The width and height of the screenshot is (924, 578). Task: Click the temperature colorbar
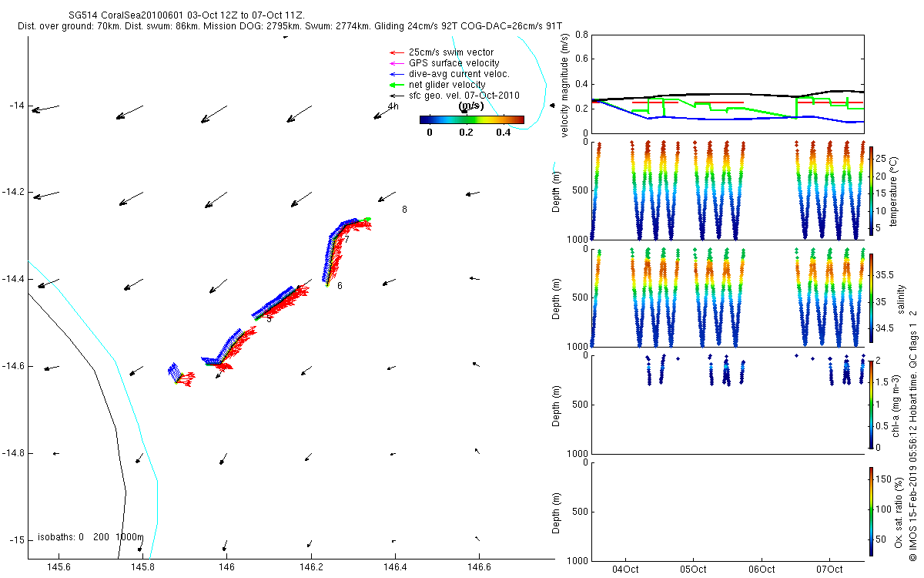point(871,191)
